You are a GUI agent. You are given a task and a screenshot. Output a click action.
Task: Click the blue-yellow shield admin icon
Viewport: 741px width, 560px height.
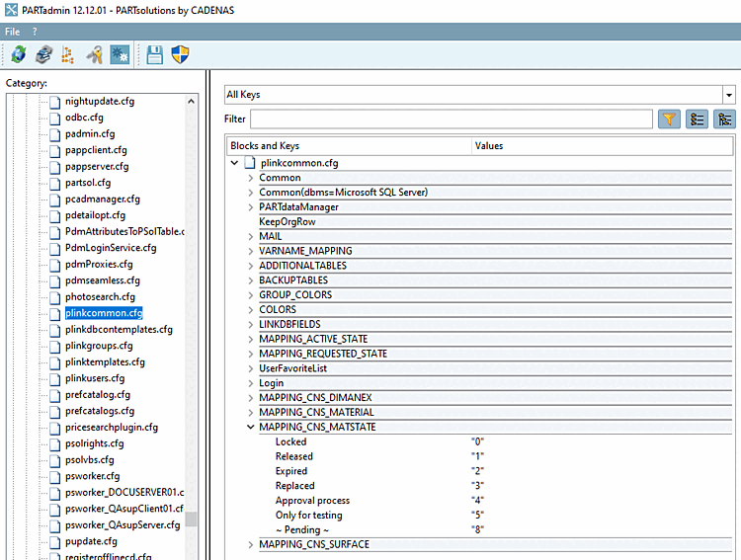point(180,55)
